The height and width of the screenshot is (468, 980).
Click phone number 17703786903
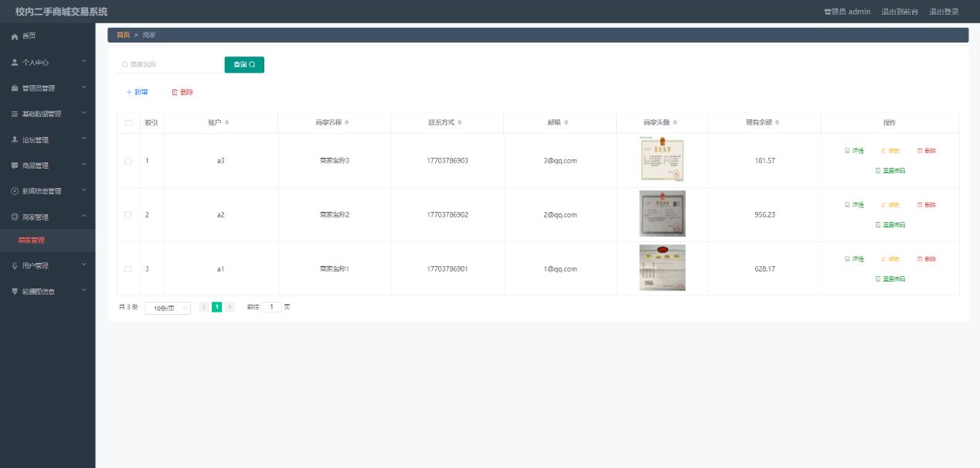pos(447,161)
